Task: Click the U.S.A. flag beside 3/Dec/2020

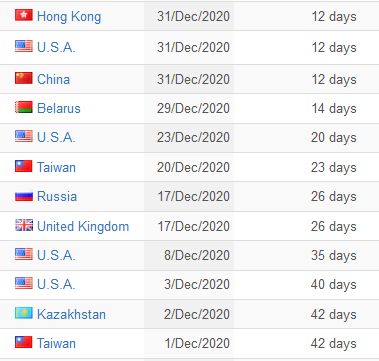Action: 24,283
